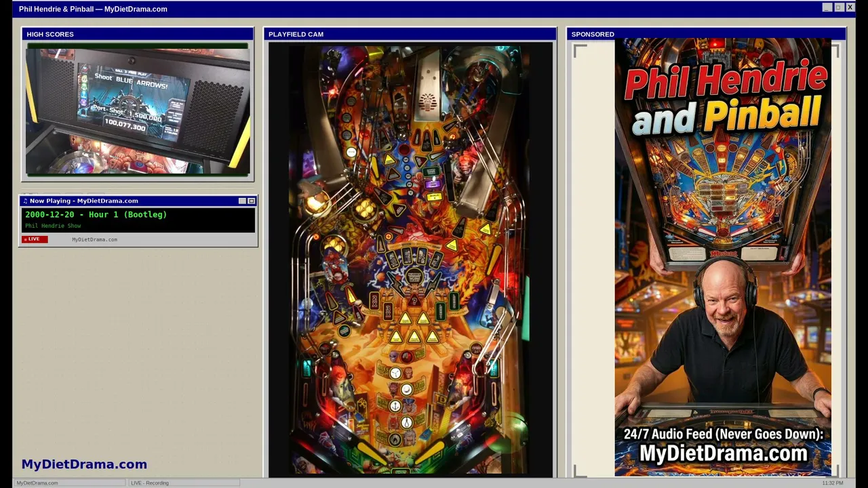
Task: Click the 11:32 PM clock in the status bar
Action: [x=832, y=483]
